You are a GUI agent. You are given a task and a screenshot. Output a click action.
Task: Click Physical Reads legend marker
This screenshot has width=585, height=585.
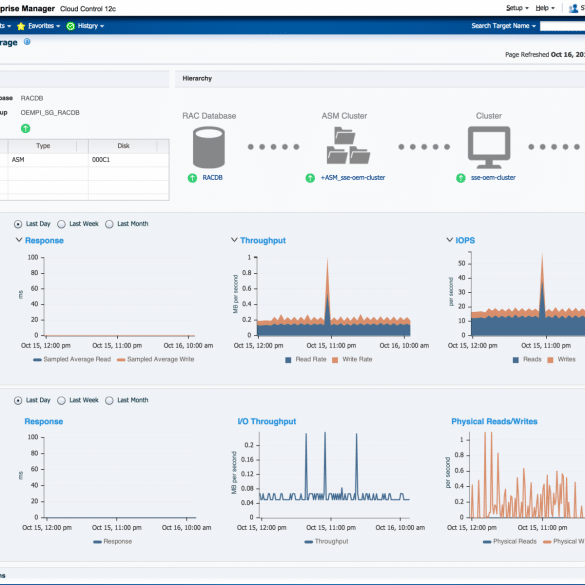487,542
